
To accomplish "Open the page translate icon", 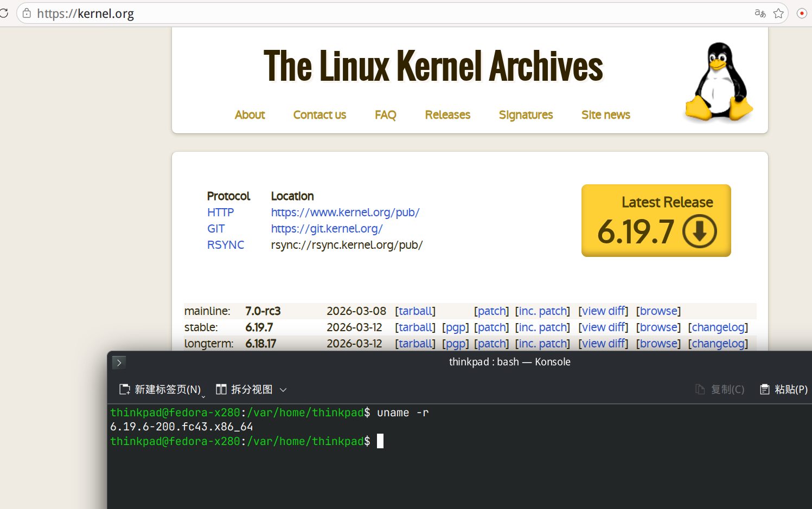I will pyautogui.click(x=760, y=13).
